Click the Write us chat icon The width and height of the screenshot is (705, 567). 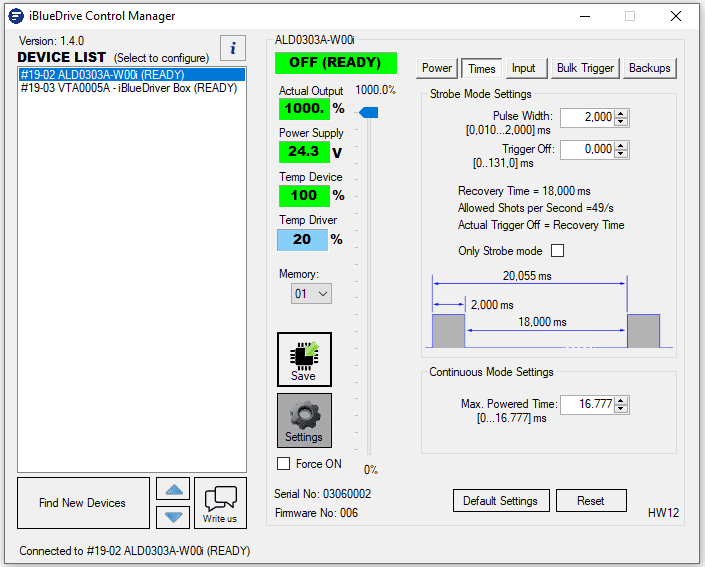point(220,502)
